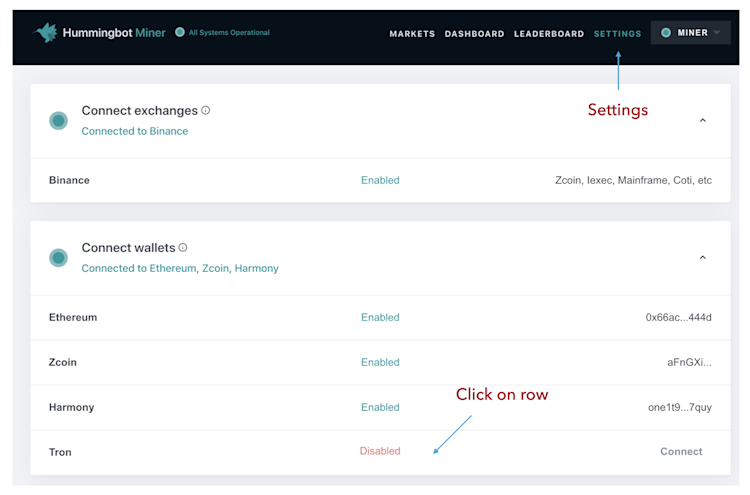Click the MINER account avatar circle

click(666, 33)
